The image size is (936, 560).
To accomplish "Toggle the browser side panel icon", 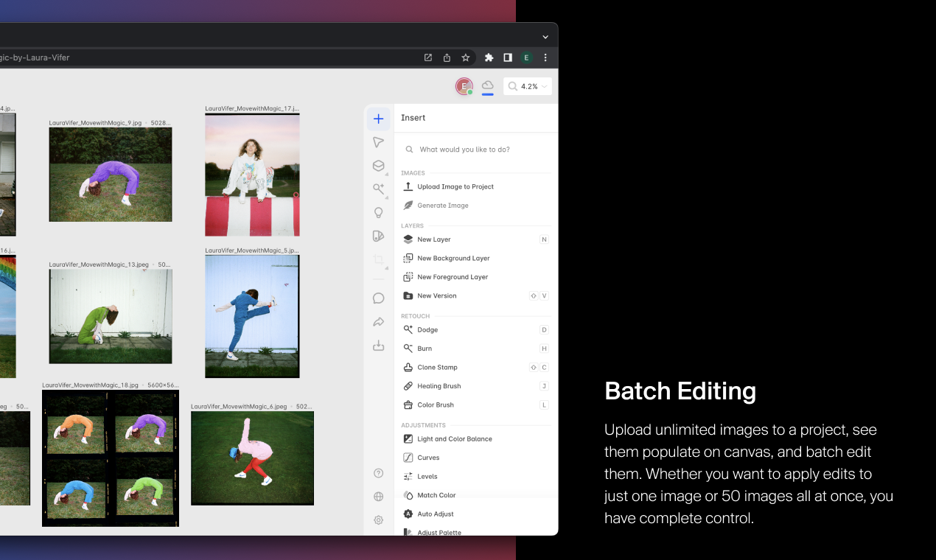I will pos(508,57).
